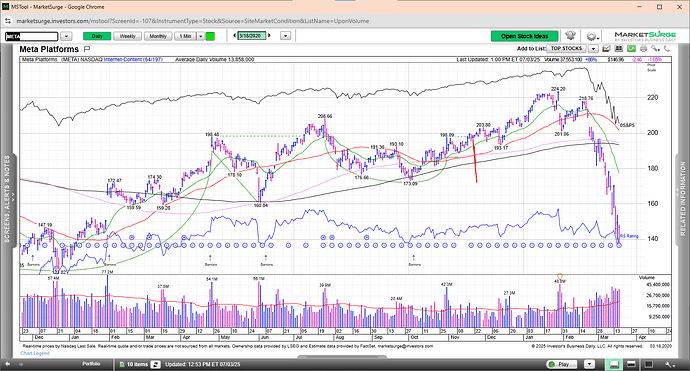Switch chart to Daily view
690x371 pixels.
pos(97,36)
